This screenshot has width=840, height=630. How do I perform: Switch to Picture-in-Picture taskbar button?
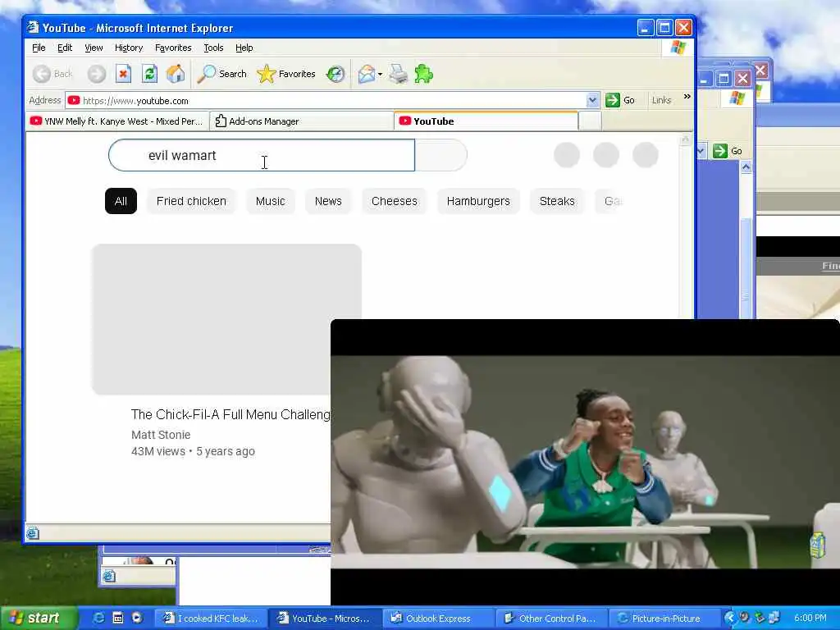pyautogui.click(x=664, y=619)
